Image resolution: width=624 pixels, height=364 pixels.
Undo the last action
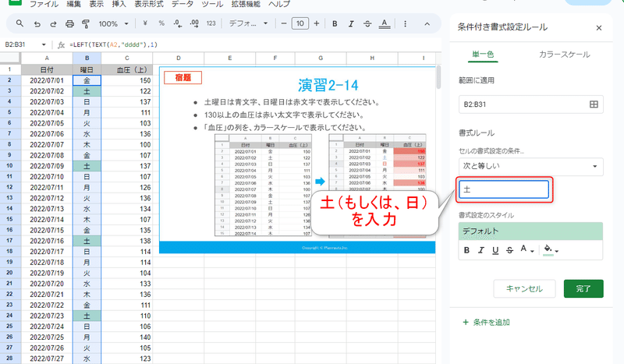point(37,24)
